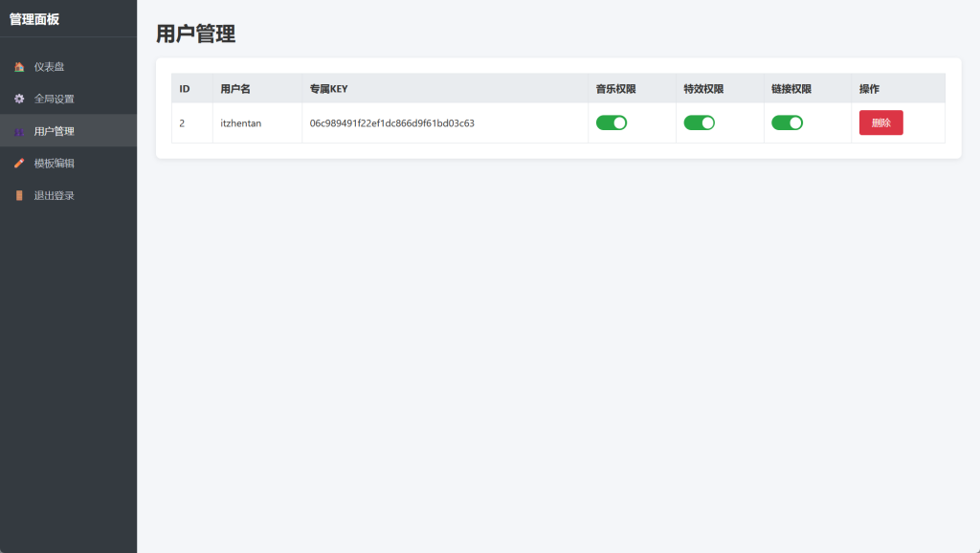Click the key value 06c989491f22ef1dc866d9f61bd03c63

391,123
